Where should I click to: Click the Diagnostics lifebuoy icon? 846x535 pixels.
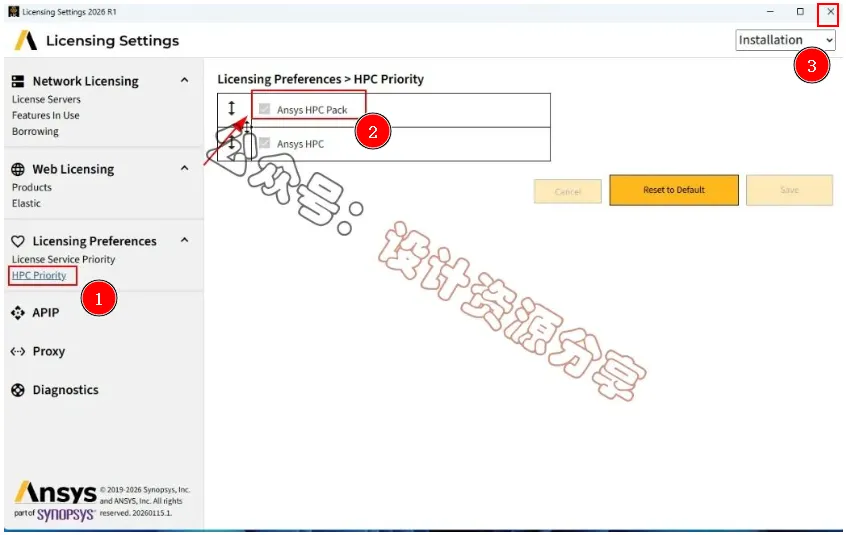18,390
